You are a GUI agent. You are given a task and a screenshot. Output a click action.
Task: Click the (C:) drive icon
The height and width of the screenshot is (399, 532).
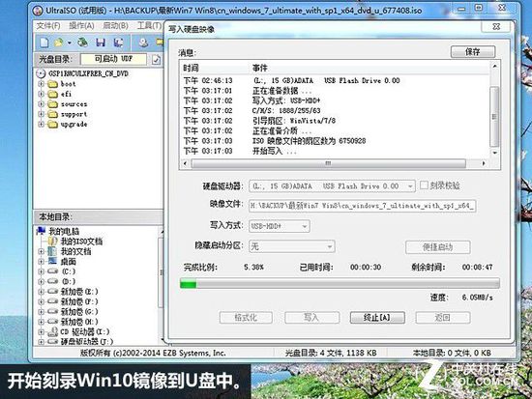pyautogui.click(x=52, y=271)
